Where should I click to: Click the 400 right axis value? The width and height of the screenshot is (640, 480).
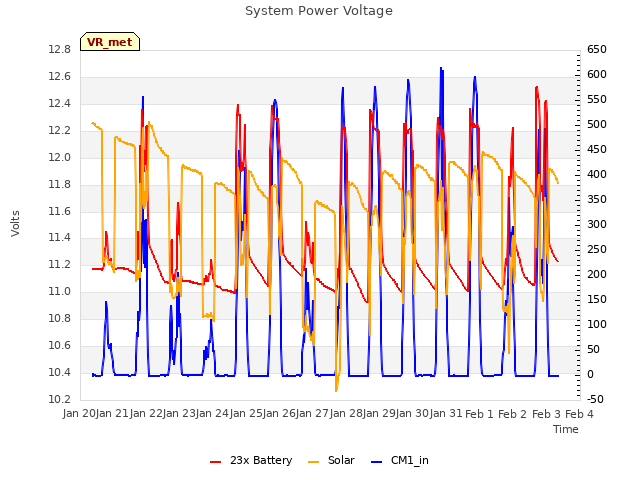[x=597, y=175]
